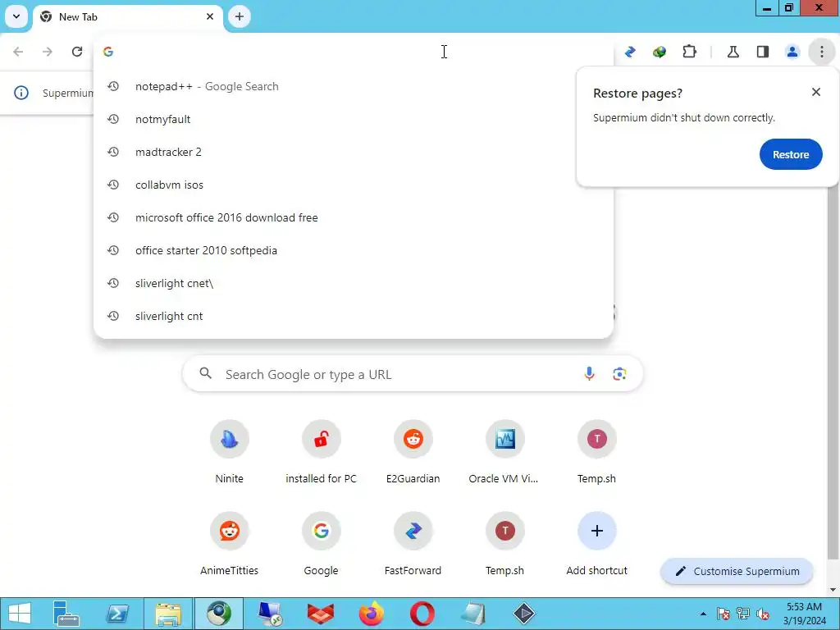Launch Opera from the taskbar
The image size is (840, 630).
[422, 614]
